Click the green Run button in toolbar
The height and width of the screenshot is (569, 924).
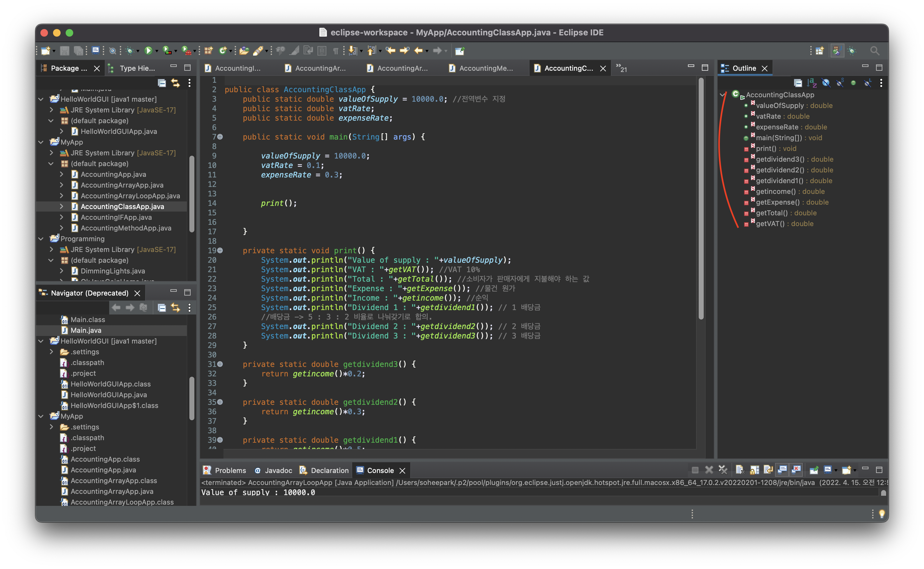pos(148,51)
